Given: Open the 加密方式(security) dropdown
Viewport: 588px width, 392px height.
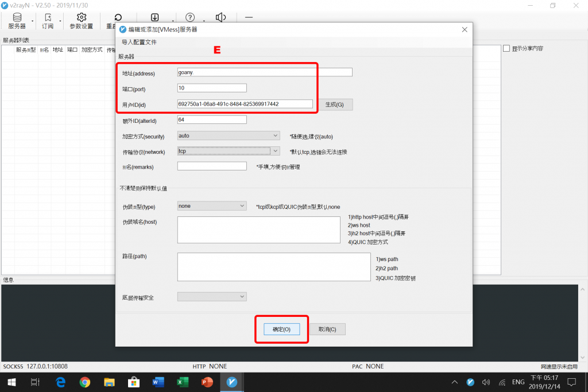Looking at the screenshot, I should (x=229, y=135).
